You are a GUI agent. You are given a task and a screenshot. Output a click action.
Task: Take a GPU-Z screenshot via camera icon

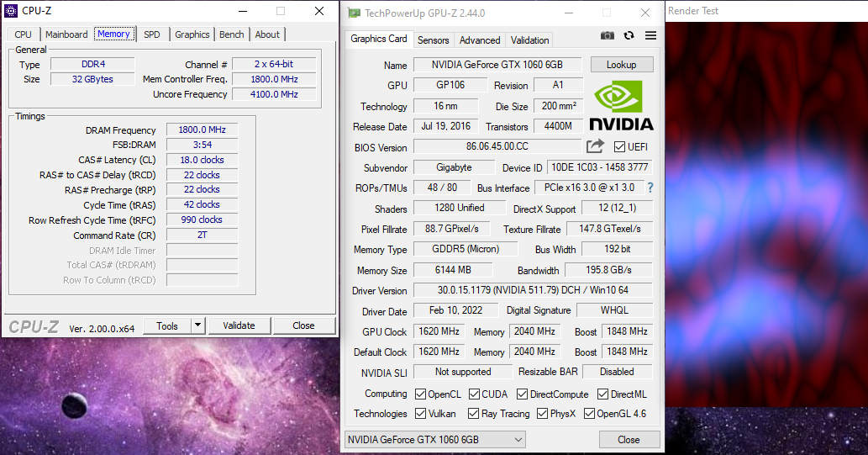click(x=608, y=35)
